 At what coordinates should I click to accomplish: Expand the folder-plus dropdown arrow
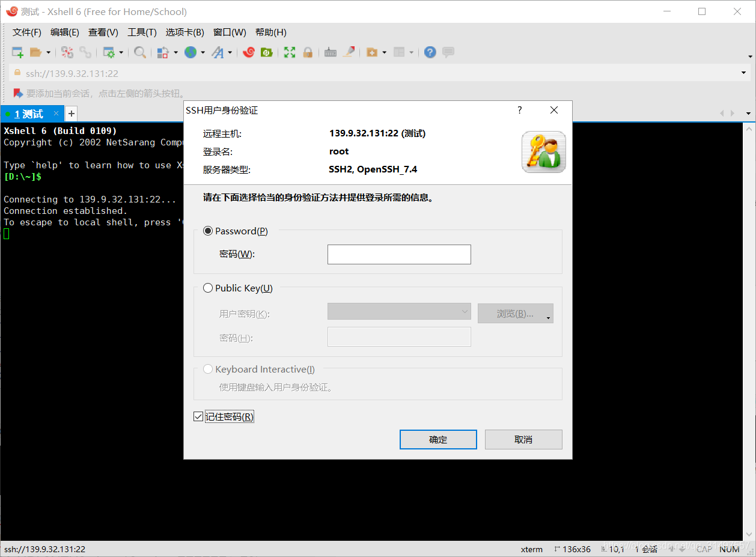tap(384, 52)
